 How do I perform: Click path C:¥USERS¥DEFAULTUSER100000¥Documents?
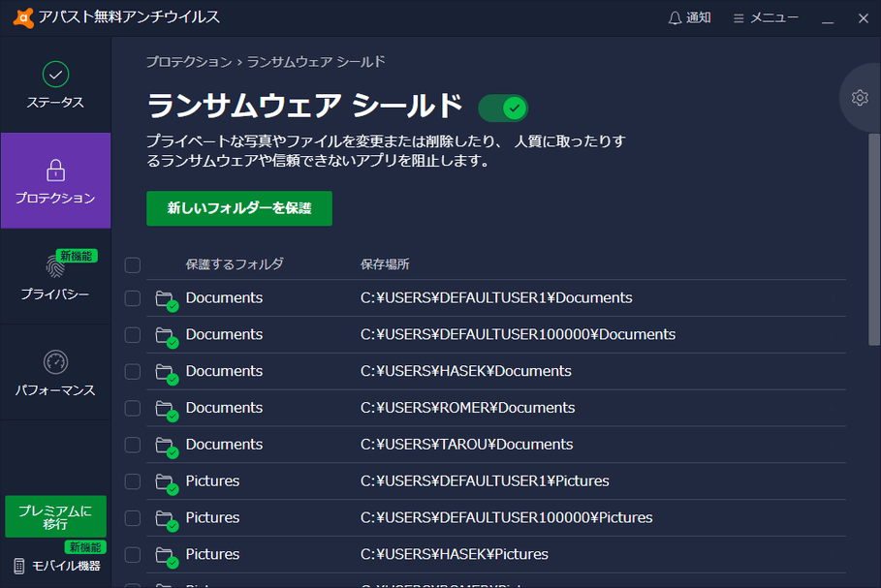pyautogui.click(x=519, y=334)
